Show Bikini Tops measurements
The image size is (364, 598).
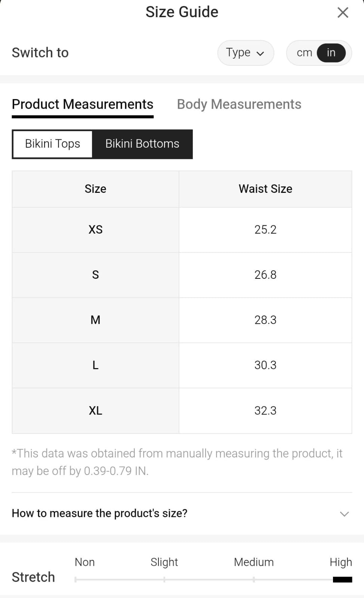[53, 144]
